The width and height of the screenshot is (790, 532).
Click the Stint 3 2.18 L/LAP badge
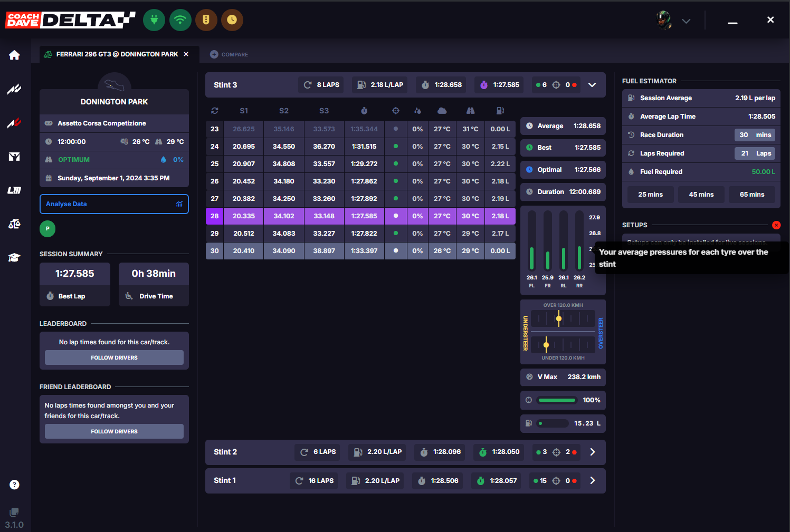click(x=380, y=85)
